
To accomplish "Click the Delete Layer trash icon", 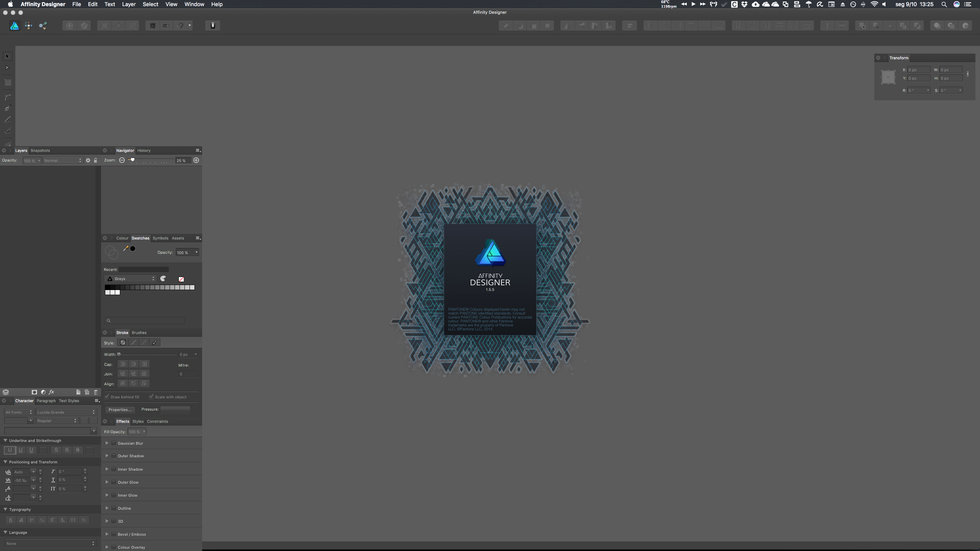I will 96,392.
